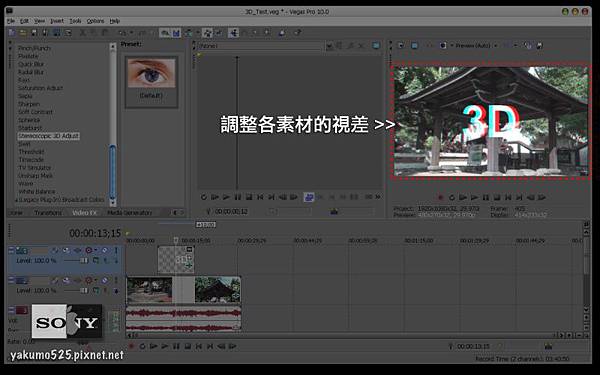Click Play From Start in bottom timeline transport
This screenshot has width=600, height=375.
[x=153, y=346]
